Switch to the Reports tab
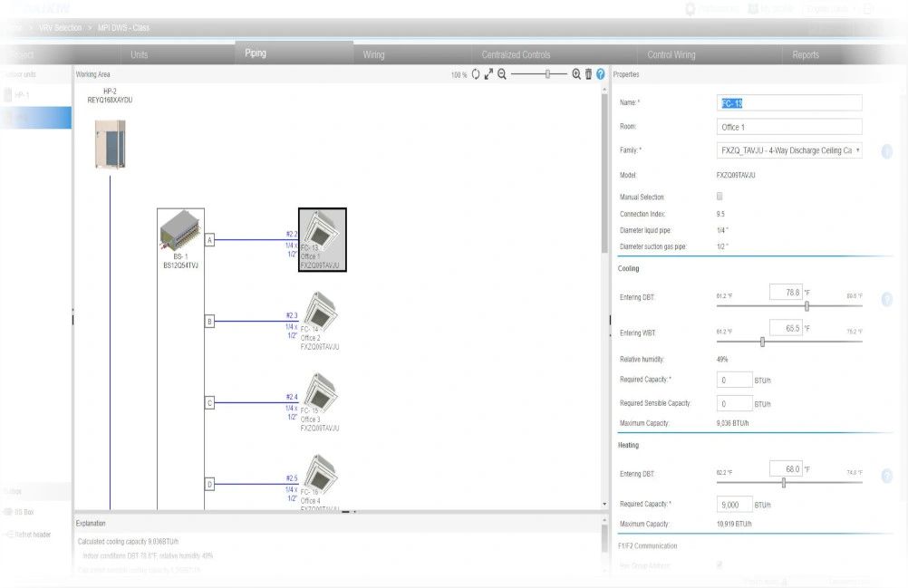Viewport: 908px width, 588px height. tap(806, 54)
